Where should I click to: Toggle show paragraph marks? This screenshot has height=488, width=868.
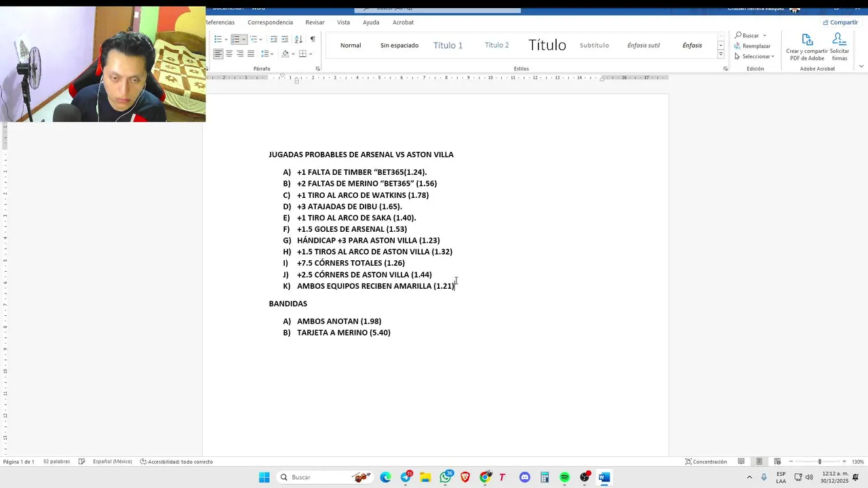(313, 39)
